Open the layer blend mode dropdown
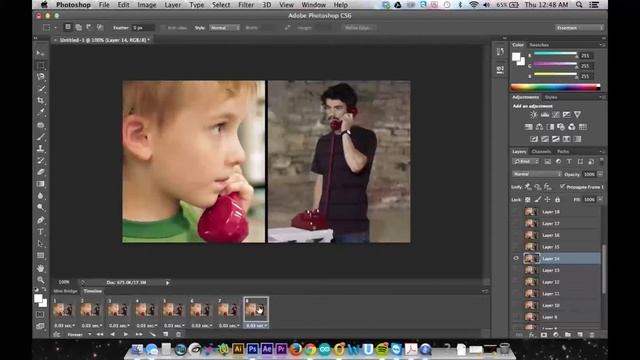This screenshot has width=640, height=360. (x=537, y=174)
